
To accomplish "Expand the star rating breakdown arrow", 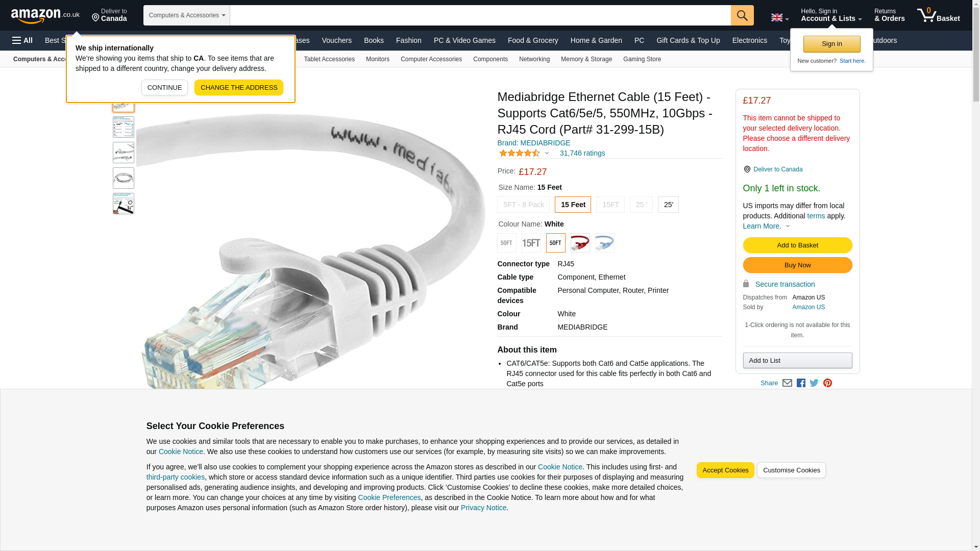I will [547, 153].
